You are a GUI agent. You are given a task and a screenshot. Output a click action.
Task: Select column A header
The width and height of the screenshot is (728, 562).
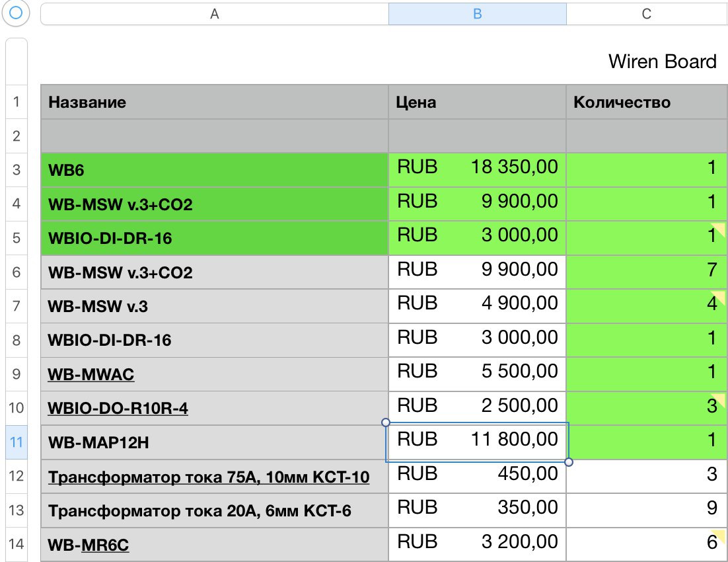pos(215,14)
